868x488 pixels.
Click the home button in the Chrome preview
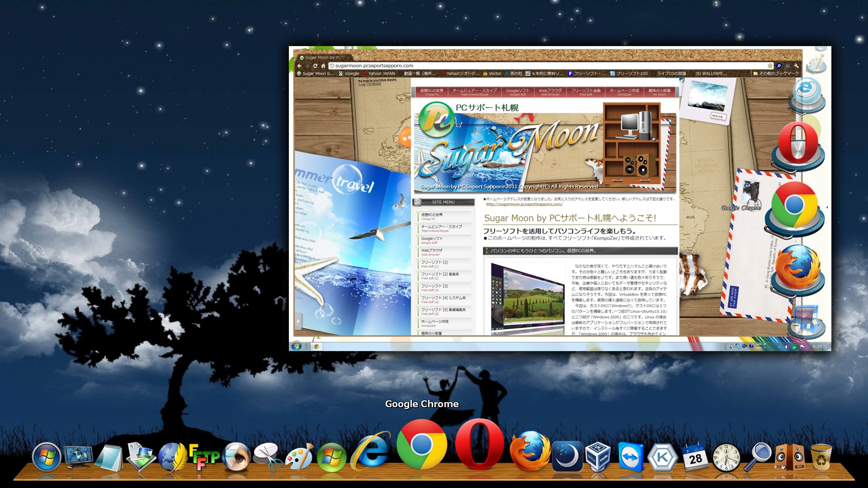(x=323, y=66)
